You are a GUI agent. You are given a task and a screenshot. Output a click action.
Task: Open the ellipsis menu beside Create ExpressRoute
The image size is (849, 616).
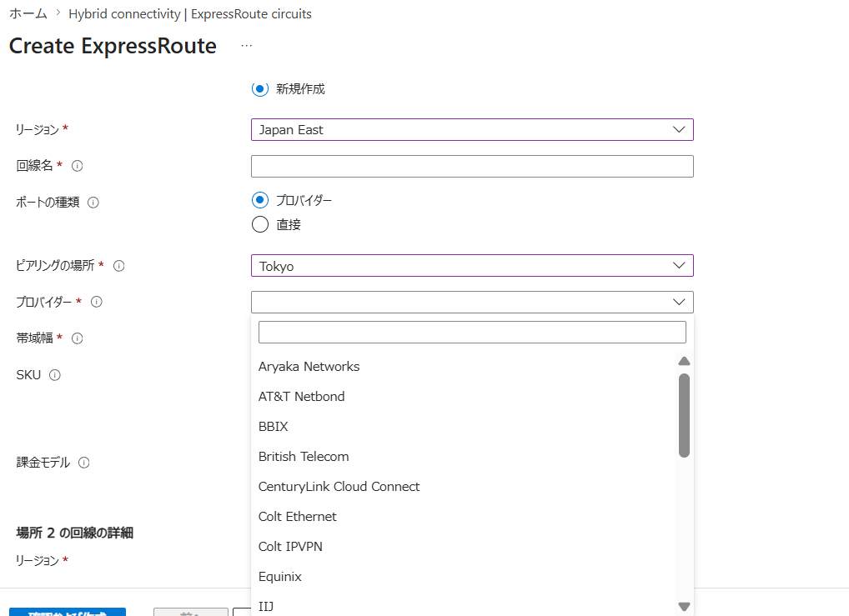click(246, 46)
